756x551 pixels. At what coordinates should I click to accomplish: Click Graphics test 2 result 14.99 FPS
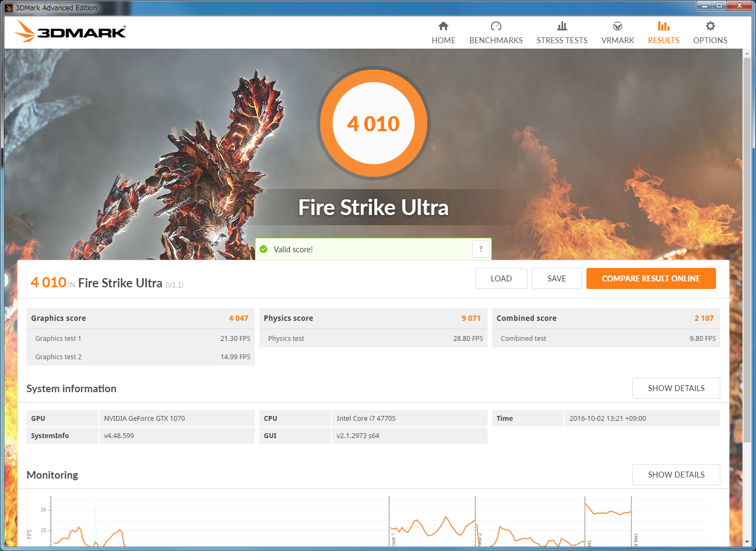coord(235,357)
